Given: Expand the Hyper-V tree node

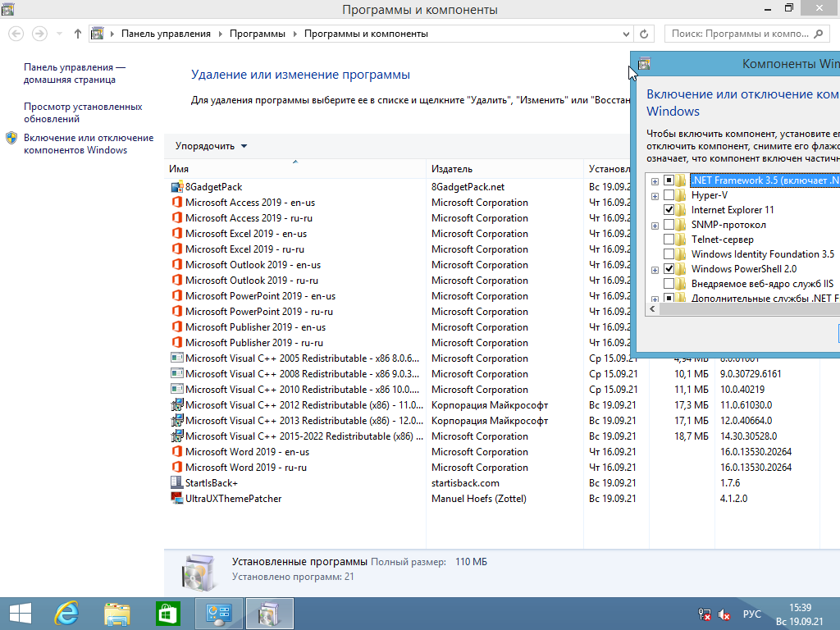Looking at the screenshot, I should [655, 196].
